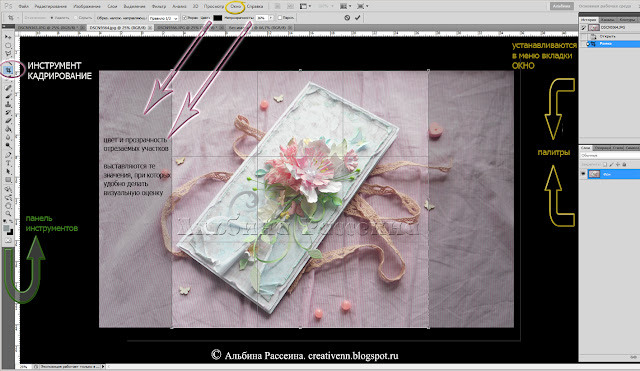Open the Редактирование menu
The height and width of the screenshot is (371, 640).
point(51,7)
